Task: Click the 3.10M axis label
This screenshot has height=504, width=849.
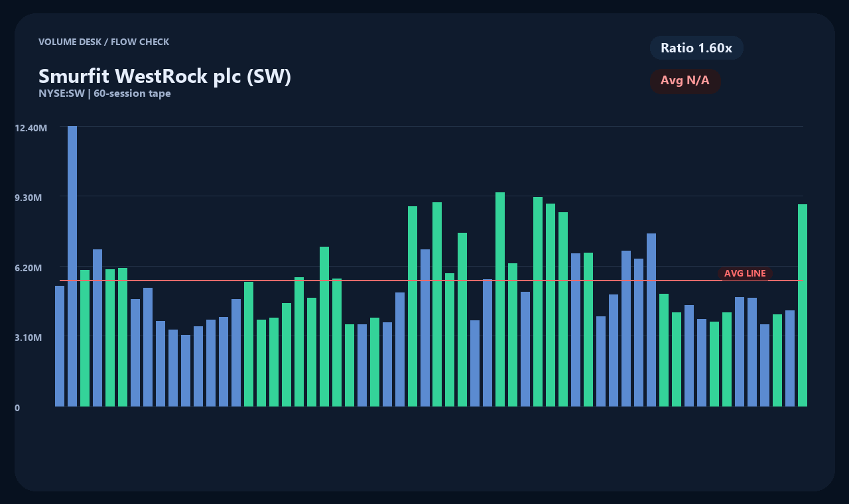Action: tap(29, 338)
